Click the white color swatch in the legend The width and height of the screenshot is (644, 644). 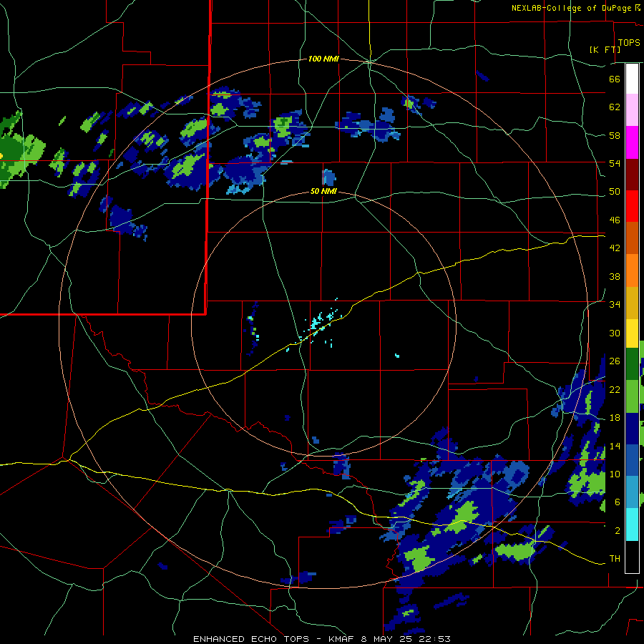(x=632, y=79)
